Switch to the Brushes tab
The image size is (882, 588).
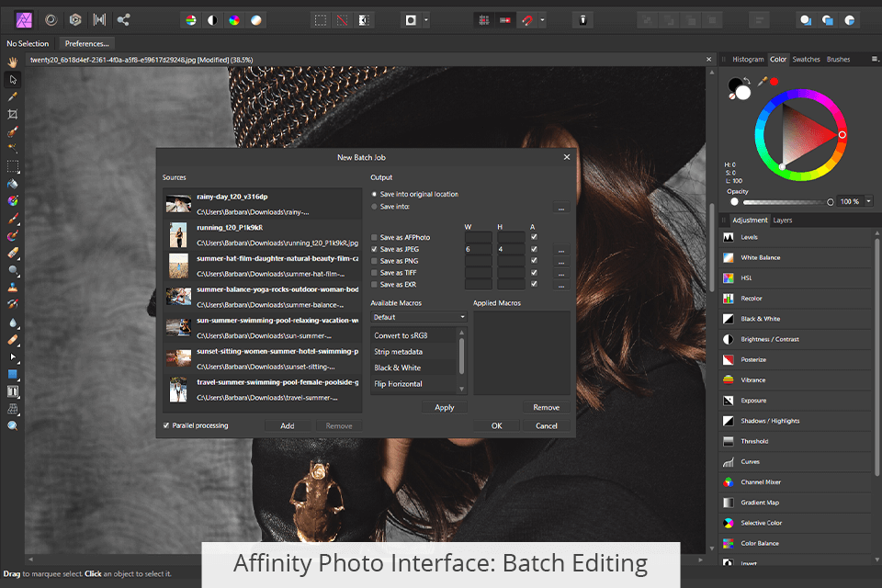(x=838, y=59)
